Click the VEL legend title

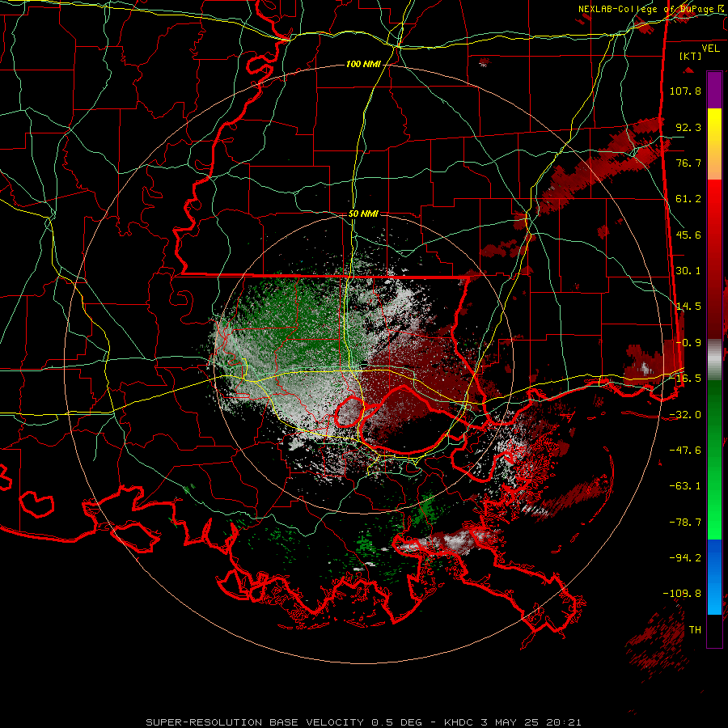tap(710, 49)
